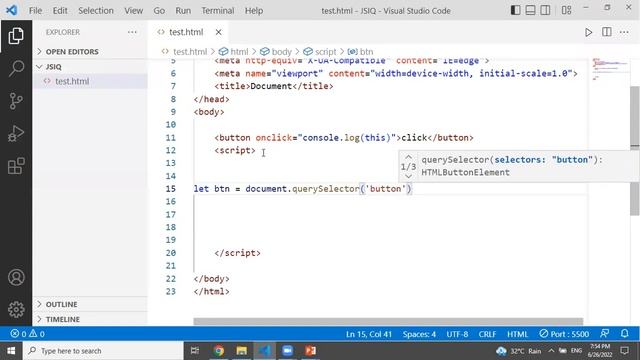Open the Go menu

(159, 11)
